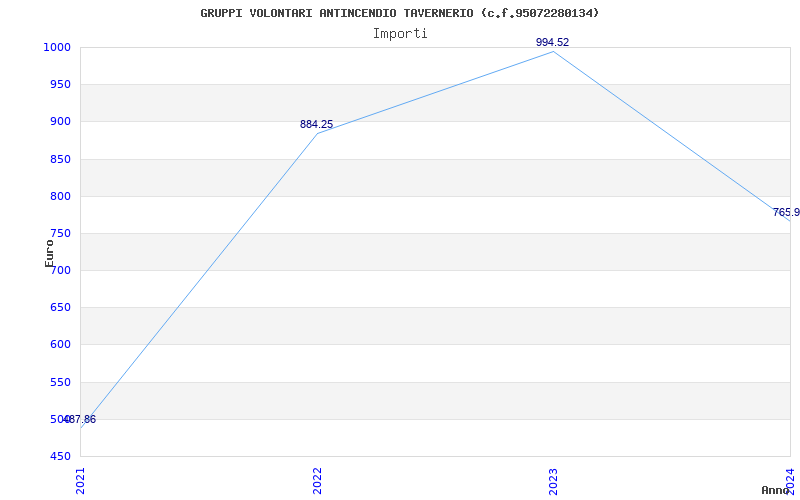Click the 2023 x-axis label

tap(554, 481)
